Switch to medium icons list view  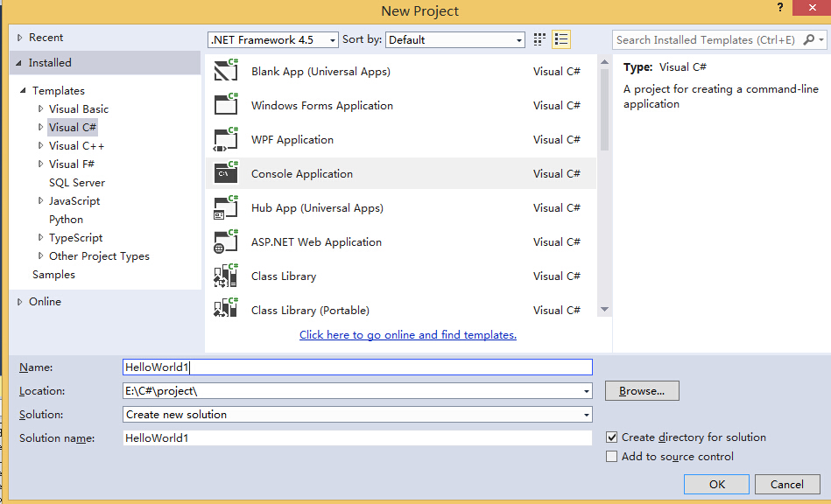560,39
